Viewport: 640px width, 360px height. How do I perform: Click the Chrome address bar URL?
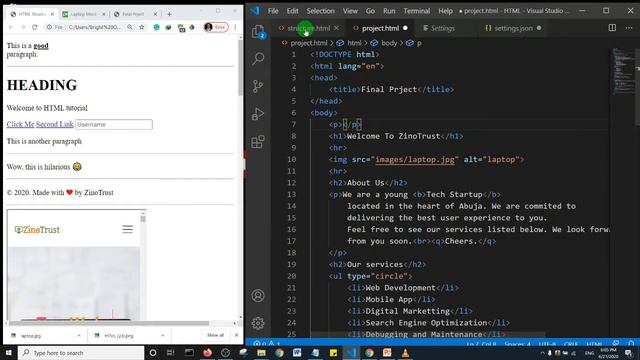click(x=95, y=27)
